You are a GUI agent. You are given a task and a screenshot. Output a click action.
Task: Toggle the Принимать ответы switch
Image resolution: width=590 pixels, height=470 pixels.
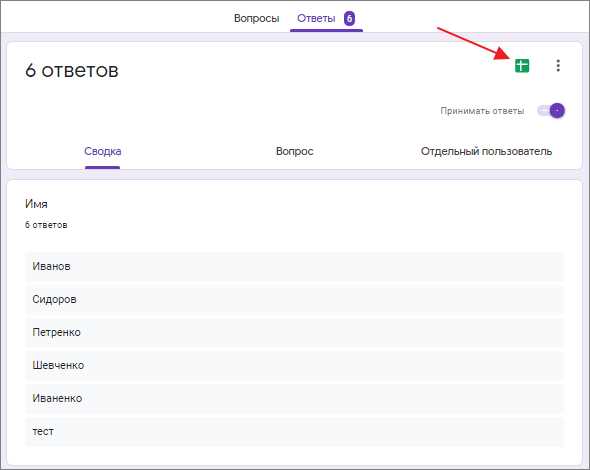click(552, 111)
